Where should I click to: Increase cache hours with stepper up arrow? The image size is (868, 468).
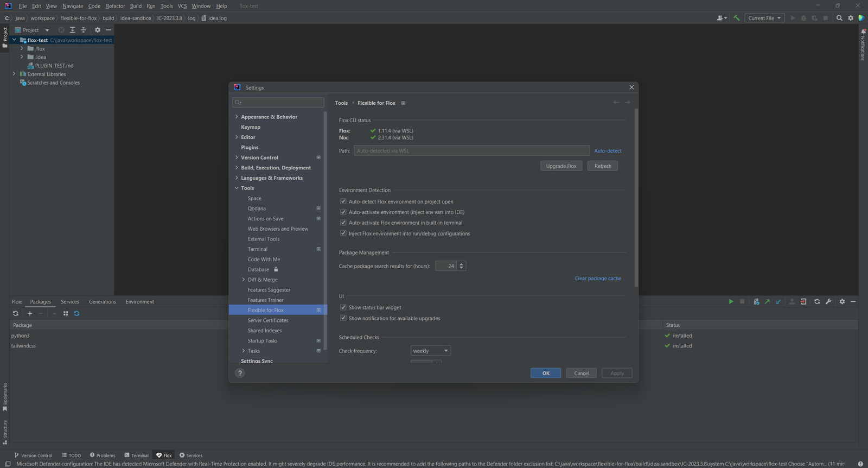coord(462,264)
